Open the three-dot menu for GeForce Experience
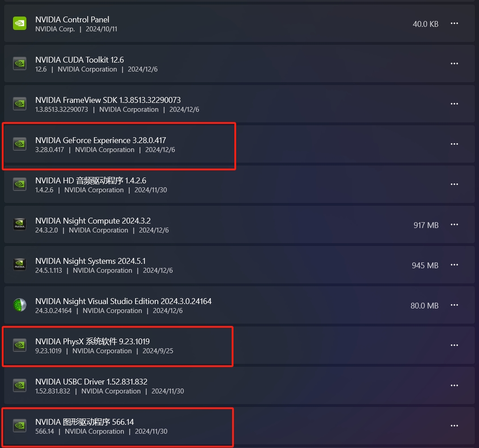 click(x=454, y=144)
